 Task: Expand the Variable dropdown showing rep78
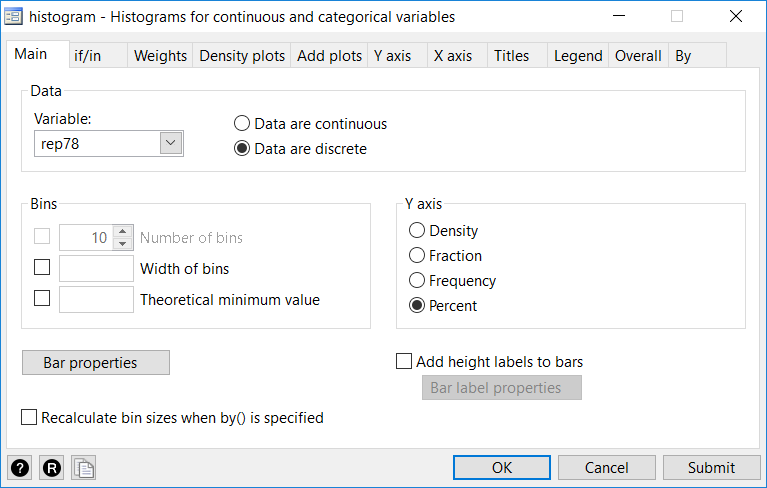[x=171, y=144]
